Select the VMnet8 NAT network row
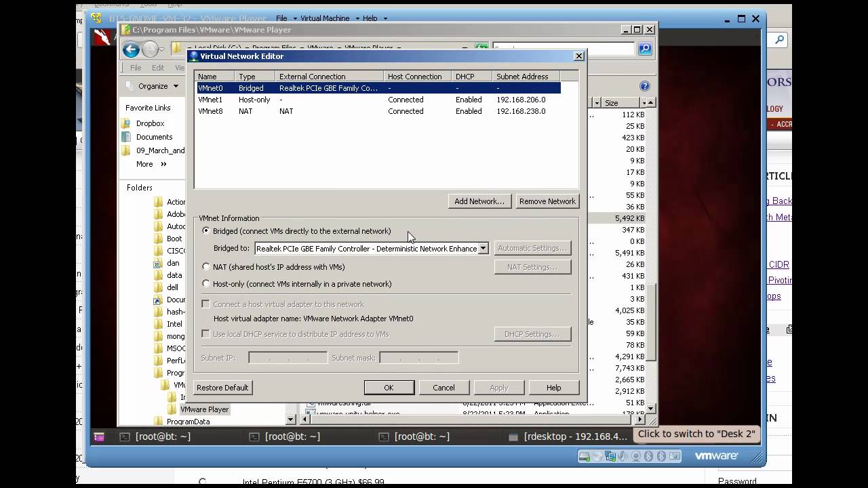The height and width of the screenshot is (488, 868). click(378, 111)
